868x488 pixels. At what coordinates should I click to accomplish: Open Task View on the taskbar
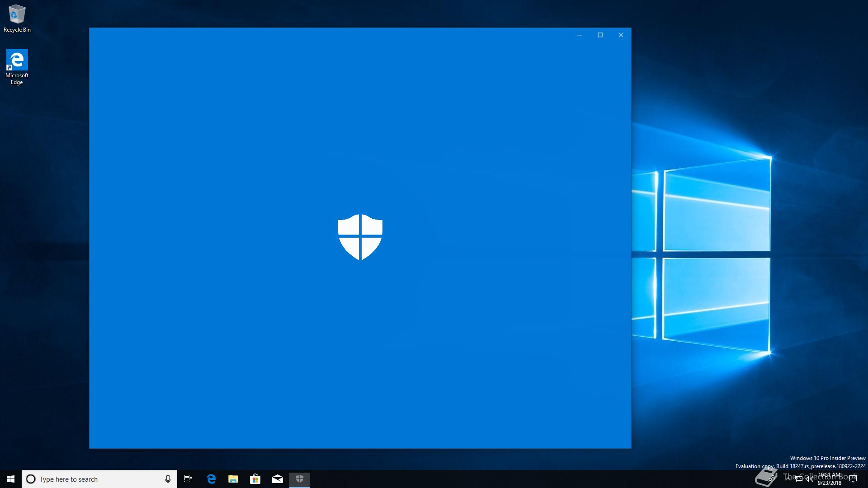coord(188,479)
